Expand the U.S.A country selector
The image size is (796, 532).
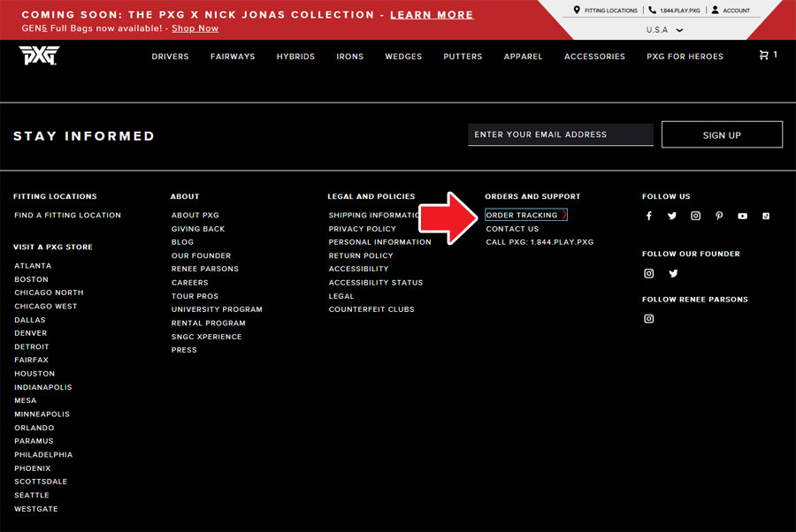point(664,30)
